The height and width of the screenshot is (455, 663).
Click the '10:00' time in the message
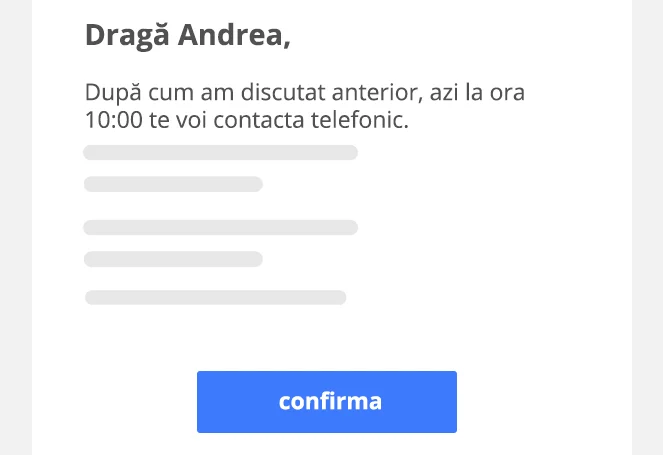114,120
